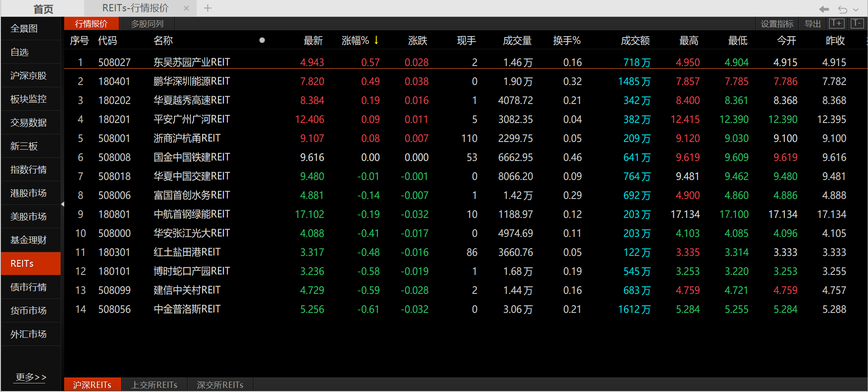The image size is (868, 392).
Task: Sort by 成交量 column header
Action: pos(517,41)
